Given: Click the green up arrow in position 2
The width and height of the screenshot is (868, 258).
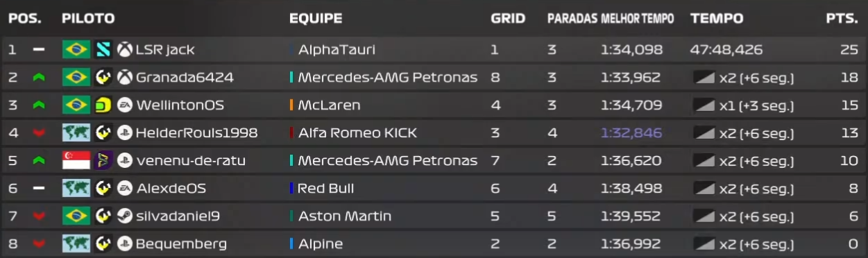Looking at the screenshot, I should coord(39,78).
